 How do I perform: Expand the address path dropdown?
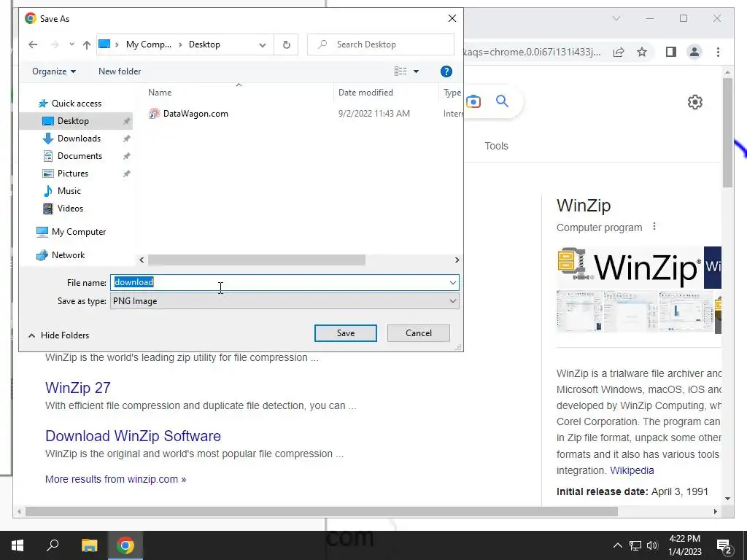tap(263, 44)
